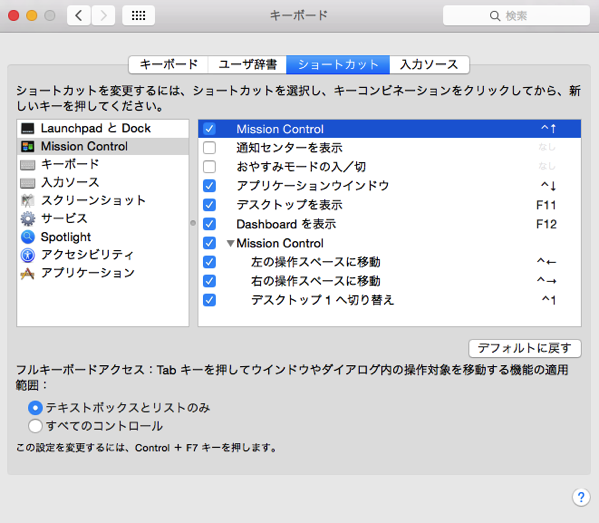This screenshot has width=599, height=523.
Task: Switch to the ショートカット tab
Action: (338, 64)
